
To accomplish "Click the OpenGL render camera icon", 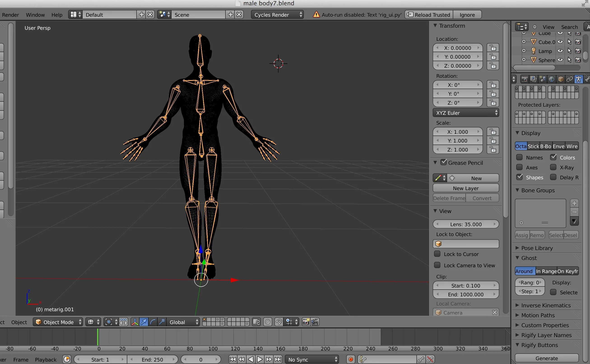I will click(306, 322).
